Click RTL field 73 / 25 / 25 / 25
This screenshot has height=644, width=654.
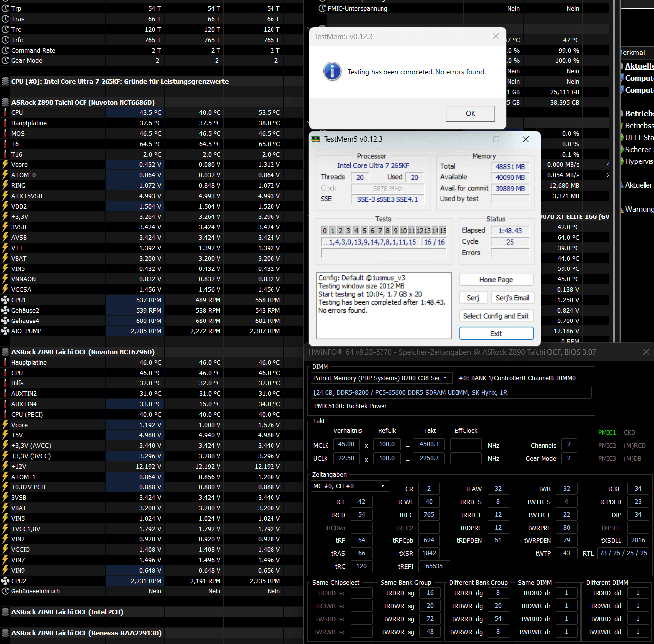(x=623, y=553)
